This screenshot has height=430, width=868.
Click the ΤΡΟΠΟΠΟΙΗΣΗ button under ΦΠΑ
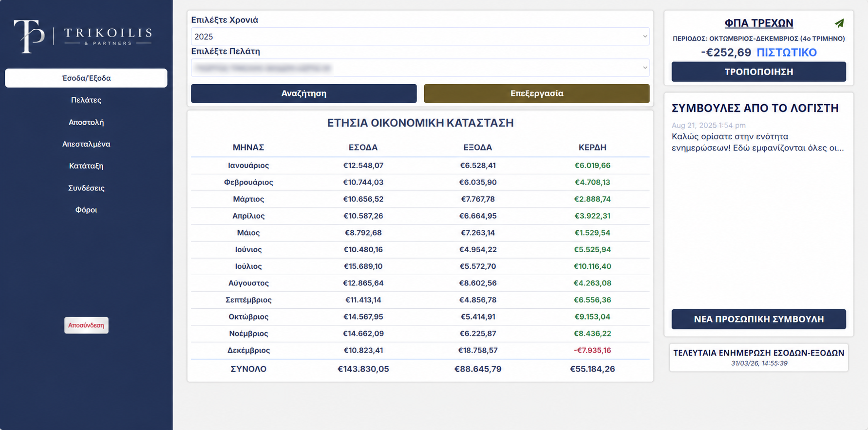click(x=759, y=72)
